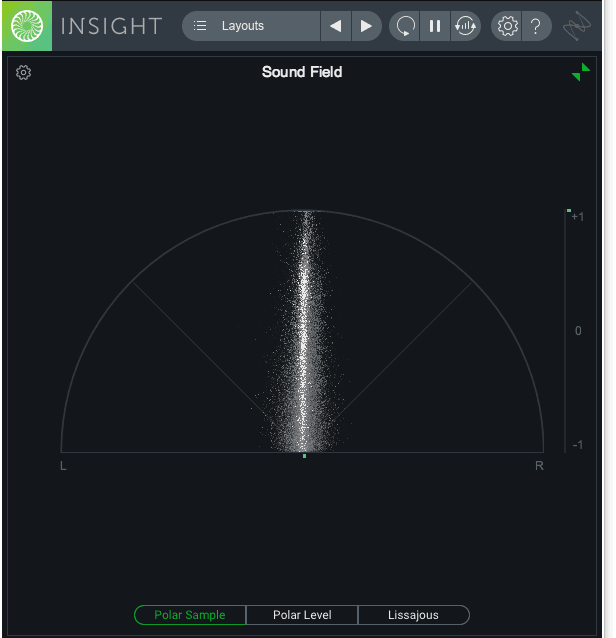Screen dimensions: 616x638
Task: Click the reset meters circular arrow
Action: coord(405,26)
